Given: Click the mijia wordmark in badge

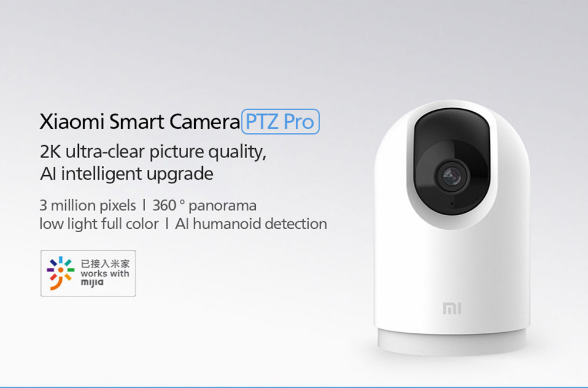Looking at the screenshot, I should tap(92, 283).
